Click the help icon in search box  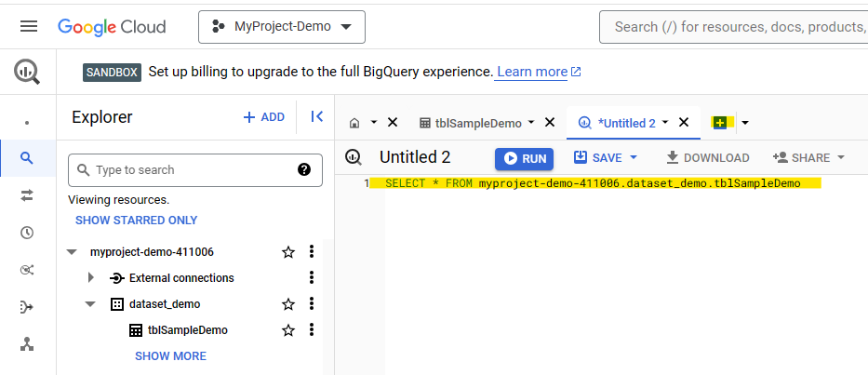303,169
